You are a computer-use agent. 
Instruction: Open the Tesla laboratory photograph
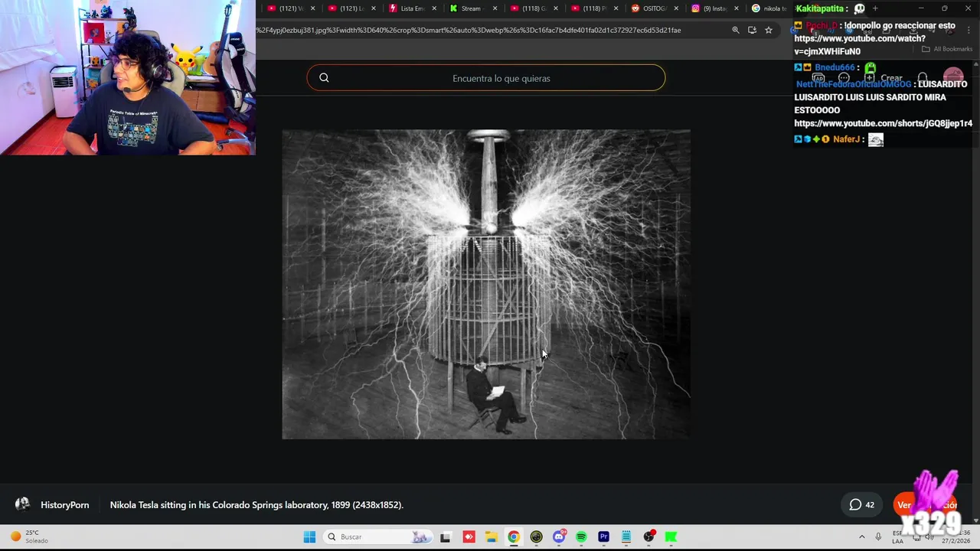coord(486,284)
